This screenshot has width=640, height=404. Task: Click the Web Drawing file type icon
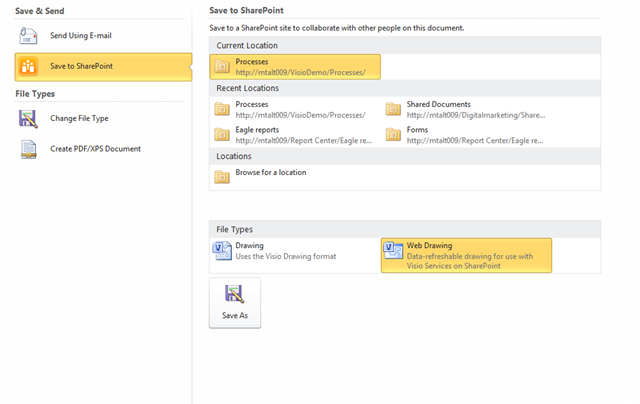[393, 251]
